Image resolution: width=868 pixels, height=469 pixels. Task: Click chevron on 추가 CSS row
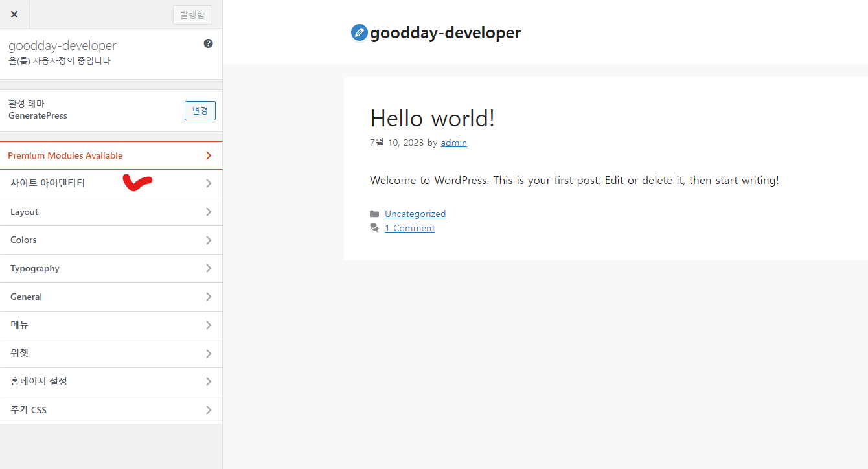pos(209,410)
